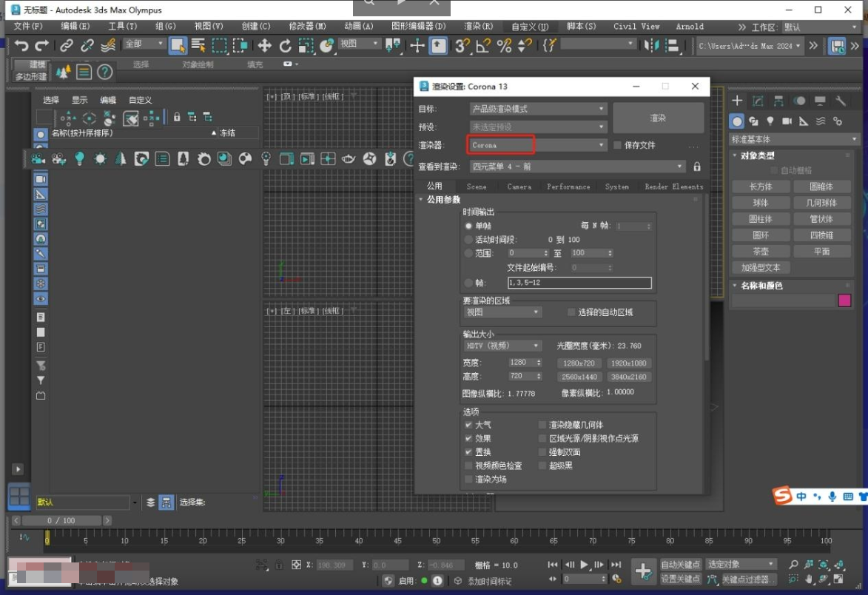Open the 渲染(R) menu
The width and height of the screenshot is (868, 595).
tap(478, 27)
